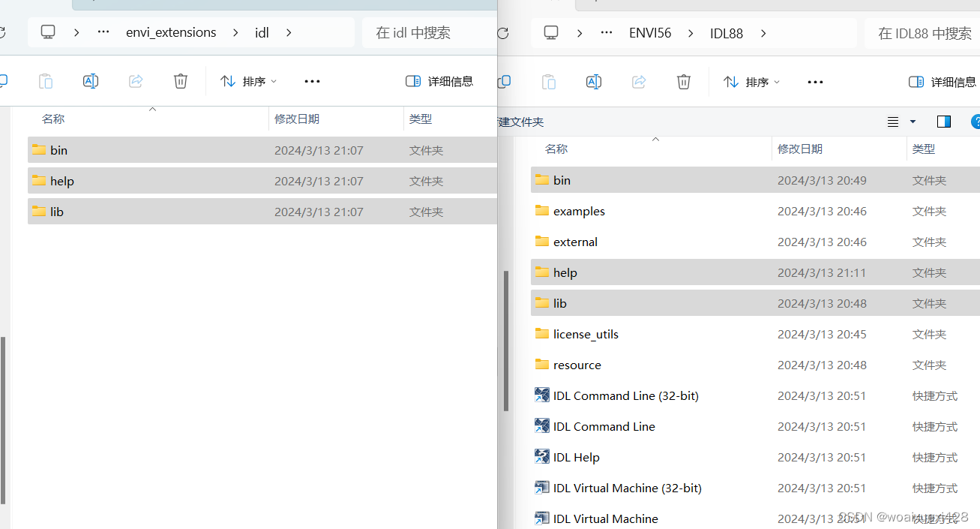Toggle 详细信息 details pane in IDL88 window
This screenshot has width=980, height=529.
pyautogui.click(x=942, y=82)
